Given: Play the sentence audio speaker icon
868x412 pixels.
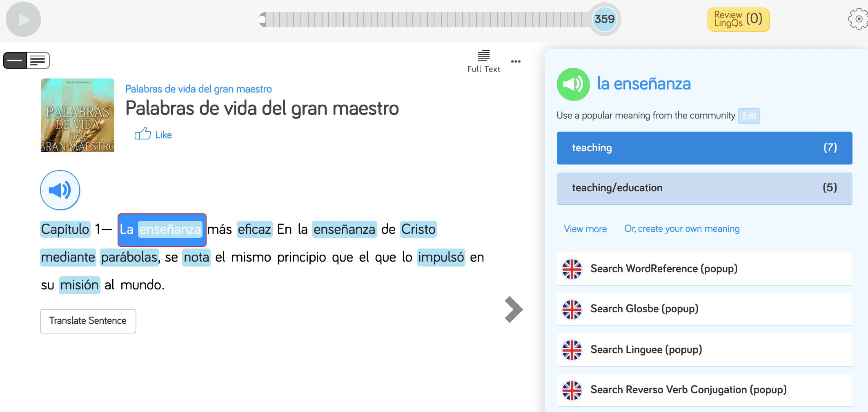Looking at the screenshot, I should pyautogui.click(x=60, y=190).
